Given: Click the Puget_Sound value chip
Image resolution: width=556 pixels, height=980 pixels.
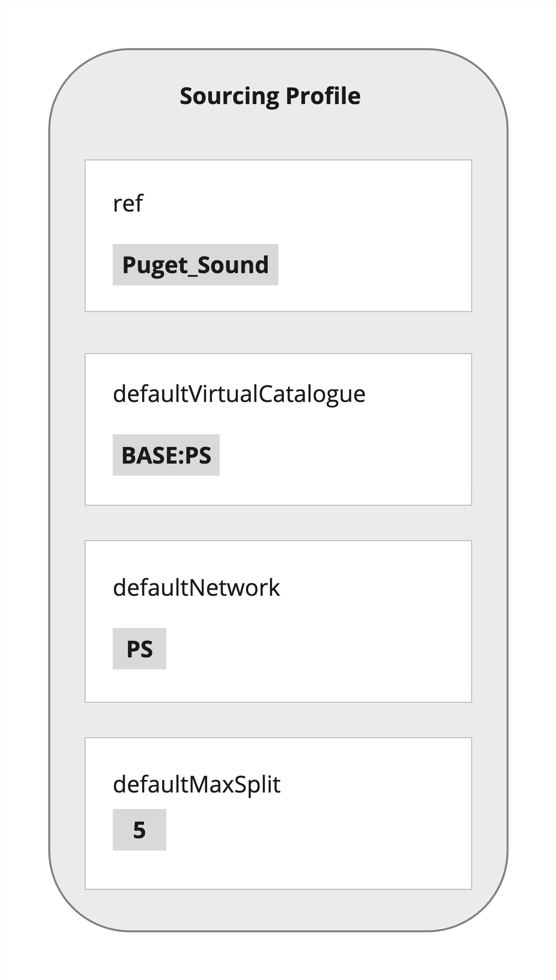Looking at the screenshot, I should [195, 265].
